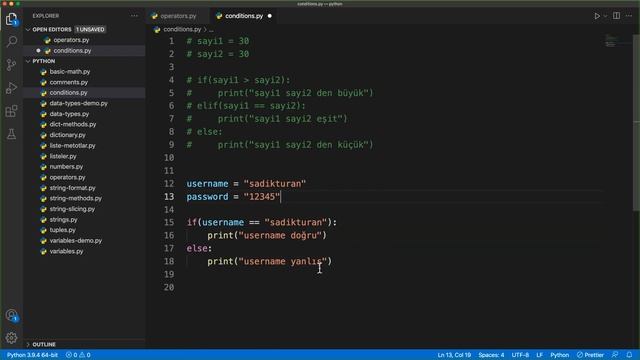Open run options dropdown arrow
The height and width of the screenshot is (360, 640).
(605, 16)
